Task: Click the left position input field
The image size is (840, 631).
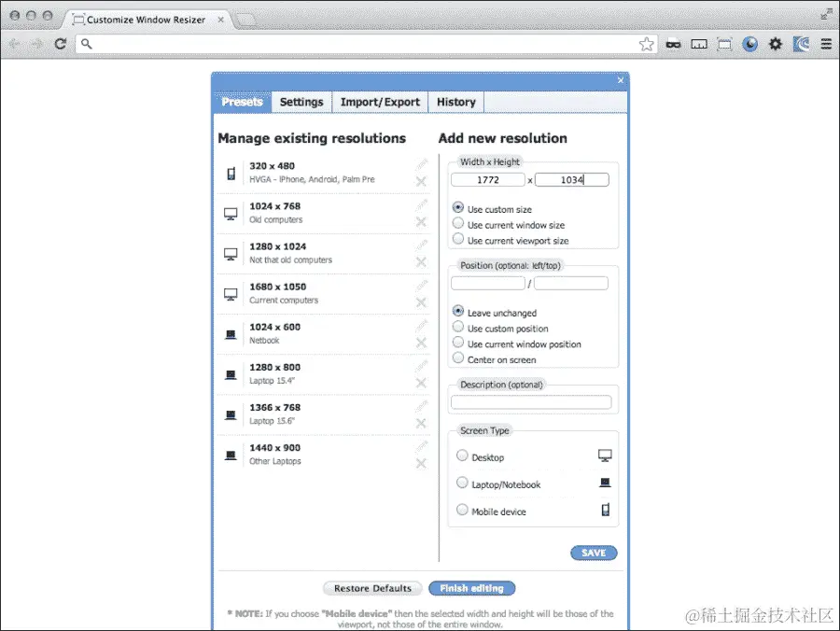Action: point(488,284)
